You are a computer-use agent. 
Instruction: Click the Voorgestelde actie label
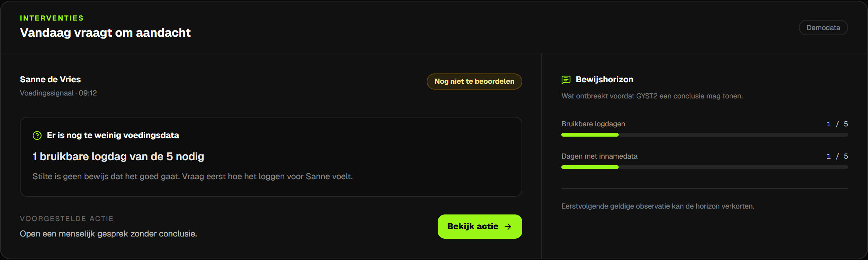pos(67,219)
